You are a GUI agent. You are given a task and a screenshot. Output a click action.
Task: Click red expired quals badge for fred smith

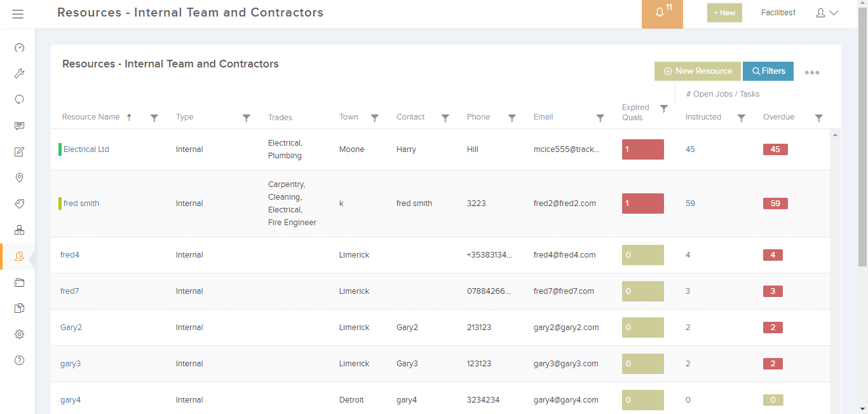pyautogui.click(x=643, y=204)
